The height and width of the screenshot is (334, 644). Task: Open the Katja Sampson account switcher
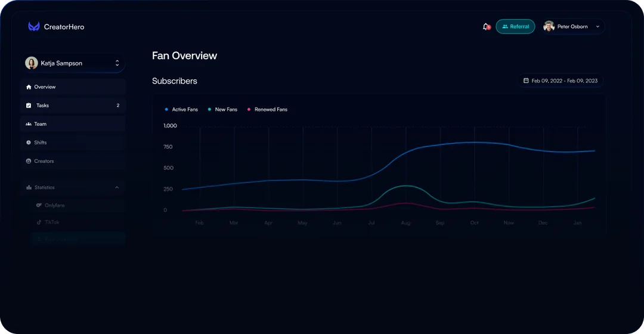pyautogui.click(x=73, y=63)
